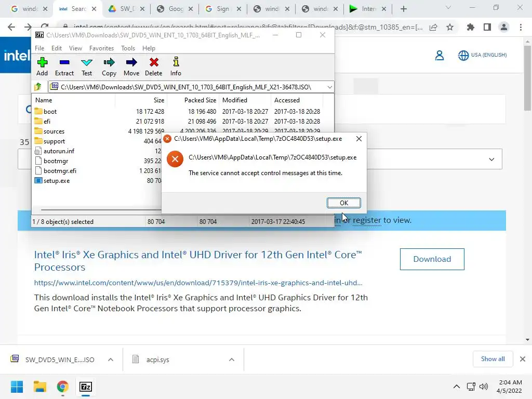Open USA (English) language selector
Image resolution: width=532 pixels, height=399 pixels.
tap(483, 55)
